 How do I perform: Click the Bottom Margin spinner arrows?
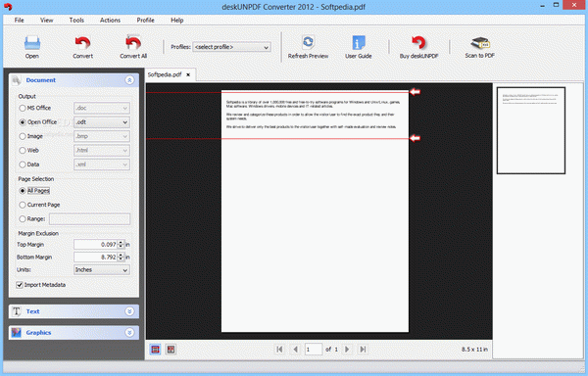point(121,257)
